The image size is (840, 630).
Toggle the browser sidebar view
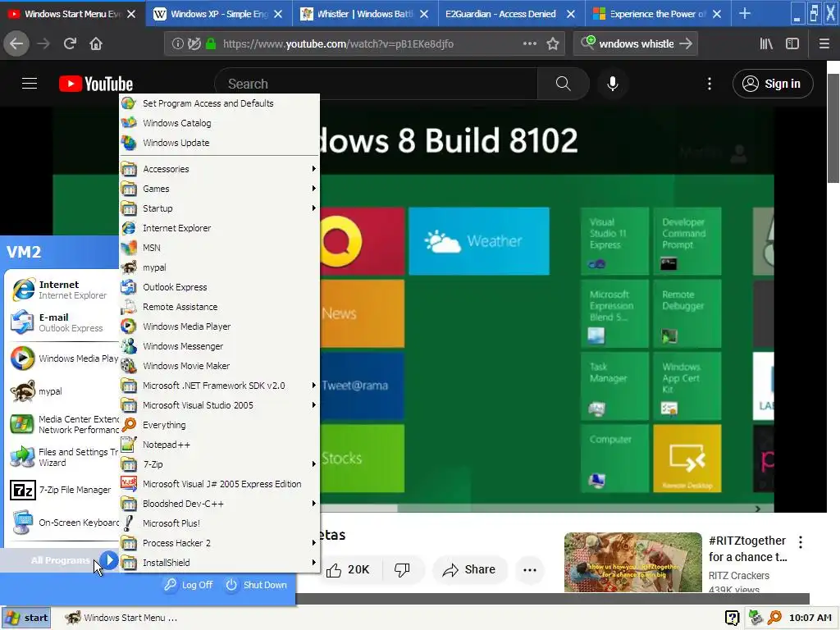point(792,43)
